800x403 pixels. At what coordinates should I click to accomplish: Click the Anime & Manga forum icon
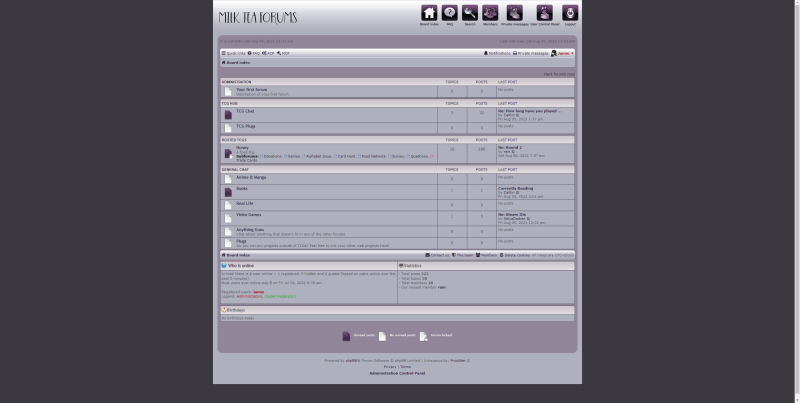coord(228,179)
